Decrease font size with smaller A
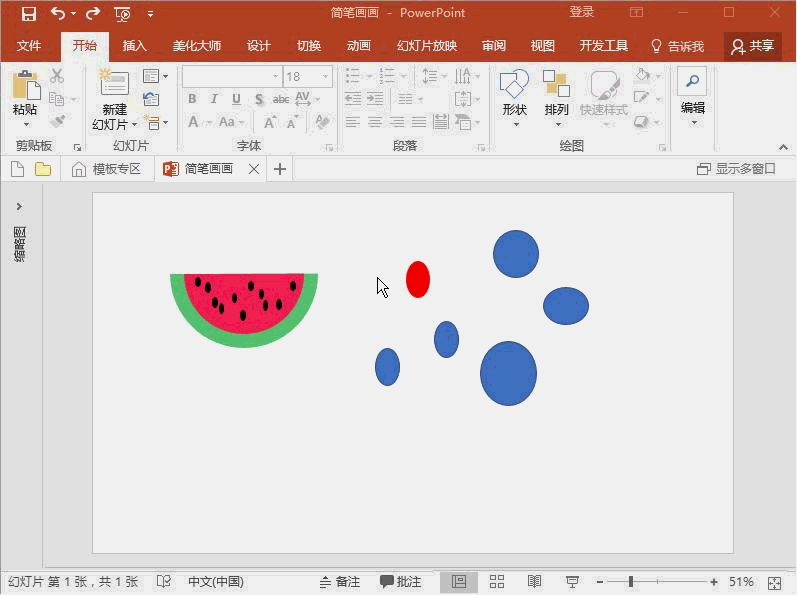797x595 pixels. tap(292, 123)
